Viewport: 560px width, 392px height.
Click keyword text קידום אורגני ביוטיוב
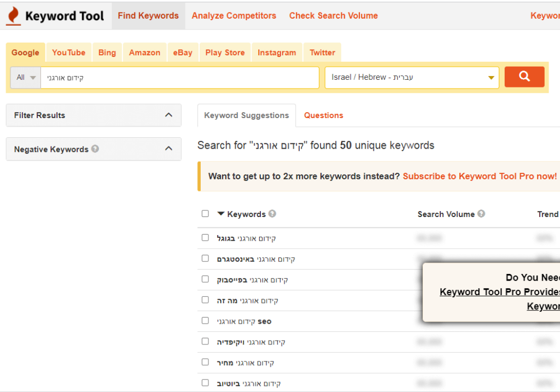click(249, 383)
